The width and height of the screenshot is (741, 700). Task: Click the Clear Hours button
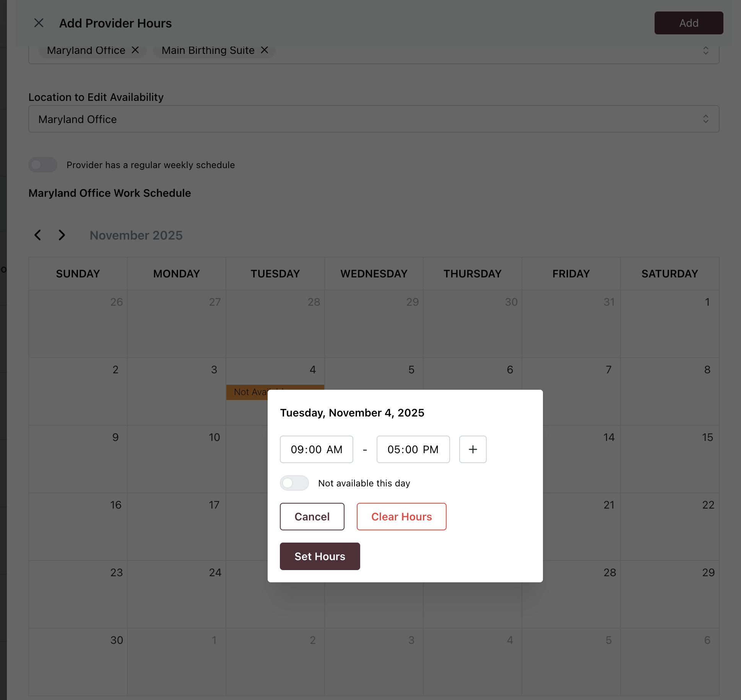tap(401, 517)
